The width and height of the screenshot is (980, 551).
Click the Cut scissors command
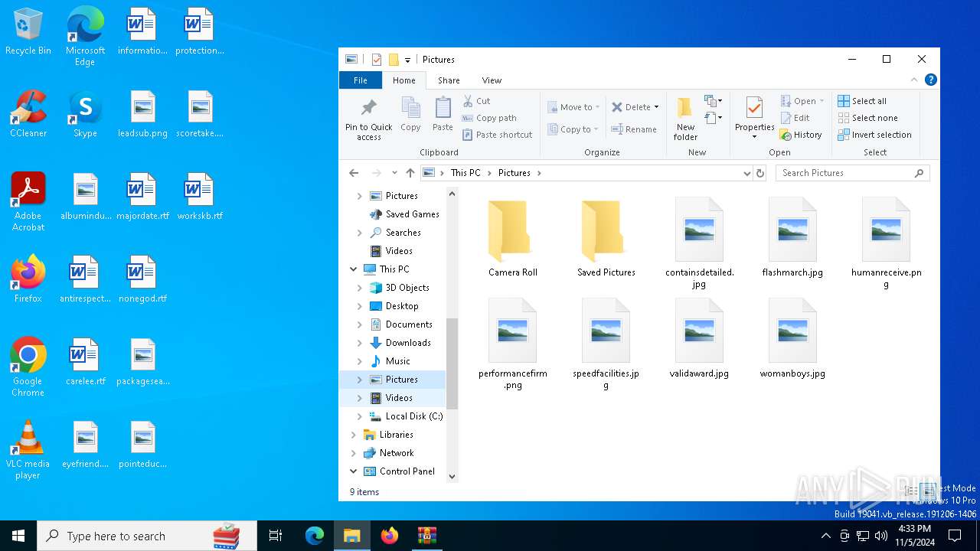coord(476,101)
